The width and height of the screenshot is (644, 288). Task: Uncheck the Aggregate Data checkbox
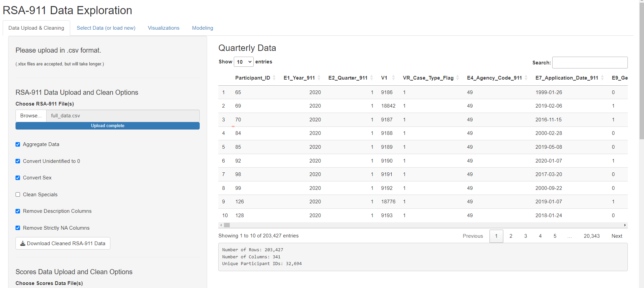pyautogui.click(x=18, y=144)
